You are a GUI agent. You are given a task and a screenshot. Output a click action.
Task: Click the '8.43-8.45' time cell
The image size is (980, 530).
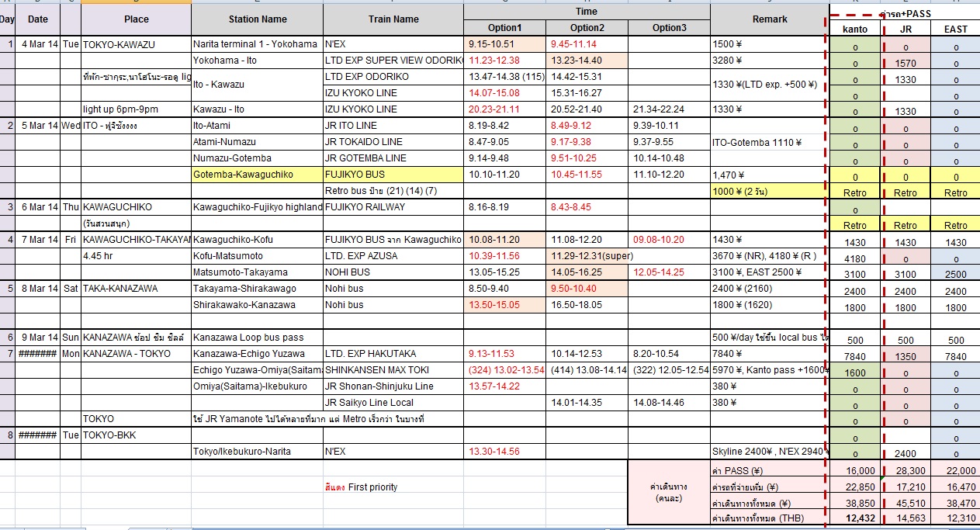click(587, 207)
